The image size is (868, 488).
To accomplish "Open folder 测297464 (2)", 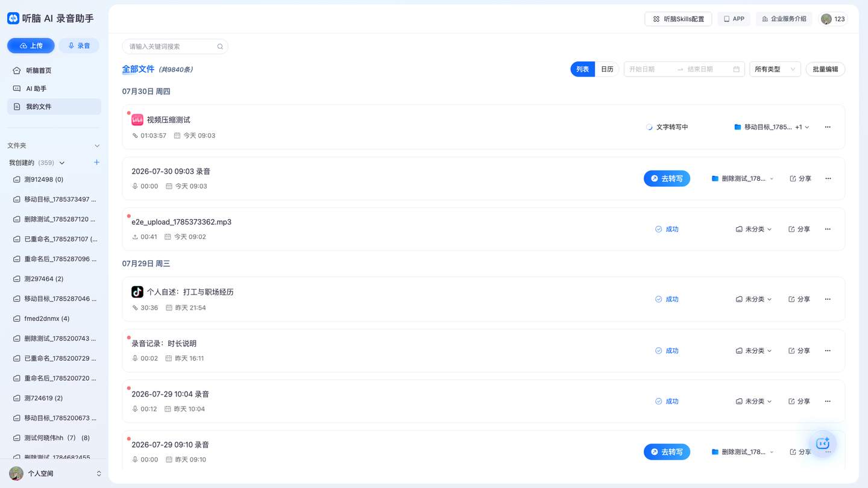I will [54, 279].
